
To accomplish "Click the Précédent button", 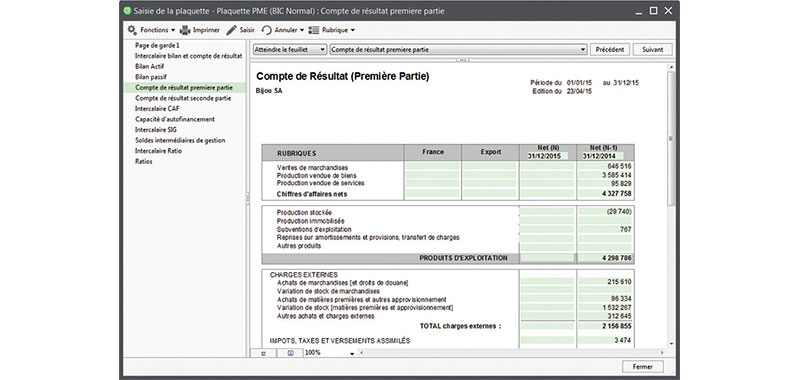I will 610,49.
